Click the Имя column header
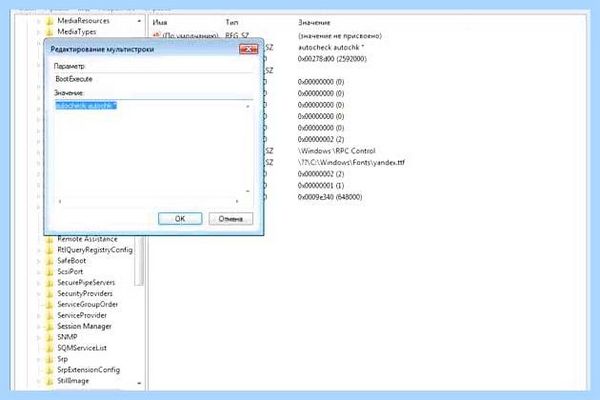 point(160,23)
